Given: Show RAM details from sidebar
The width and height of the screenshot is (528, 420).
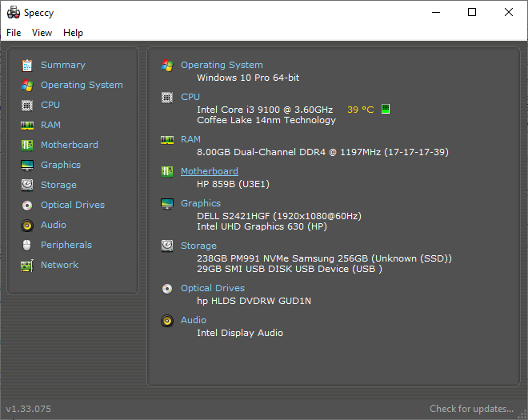Looking at the screenshot, I should coord(50,125).
